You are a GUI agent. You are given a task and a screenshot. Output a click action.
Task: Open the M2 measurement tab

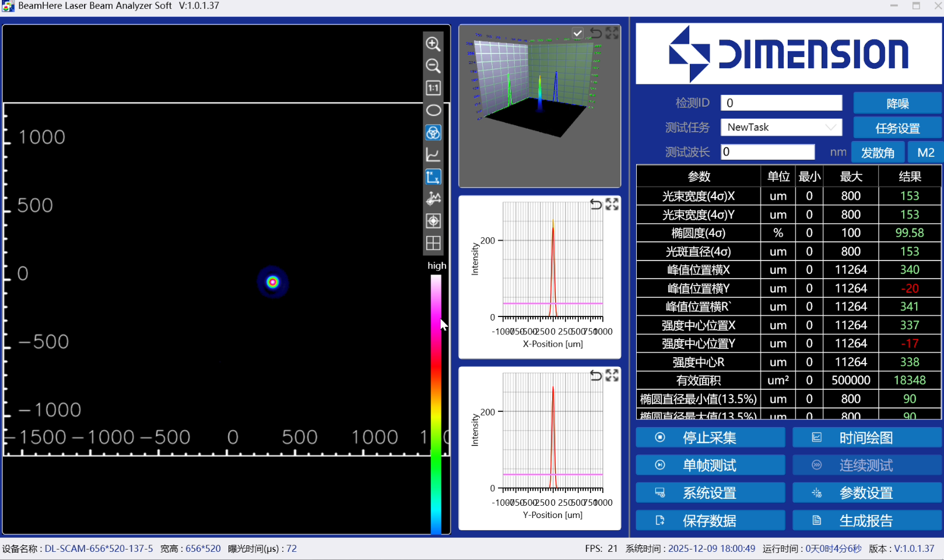pos(925,153)
